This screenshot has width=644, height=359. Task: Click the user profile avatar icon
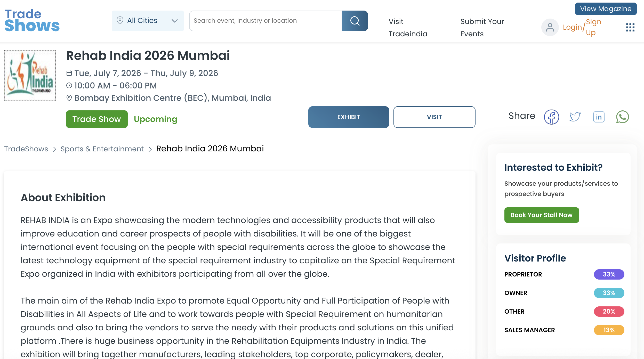[550, 27]
